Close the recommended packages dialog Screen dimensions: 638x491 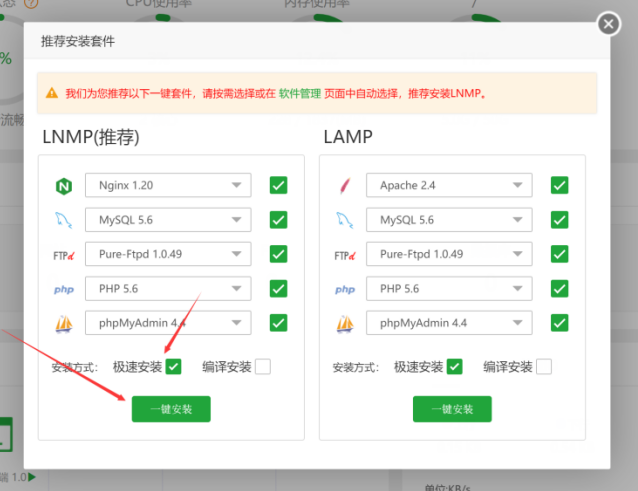pyautogui.click(x=609, y=24)
